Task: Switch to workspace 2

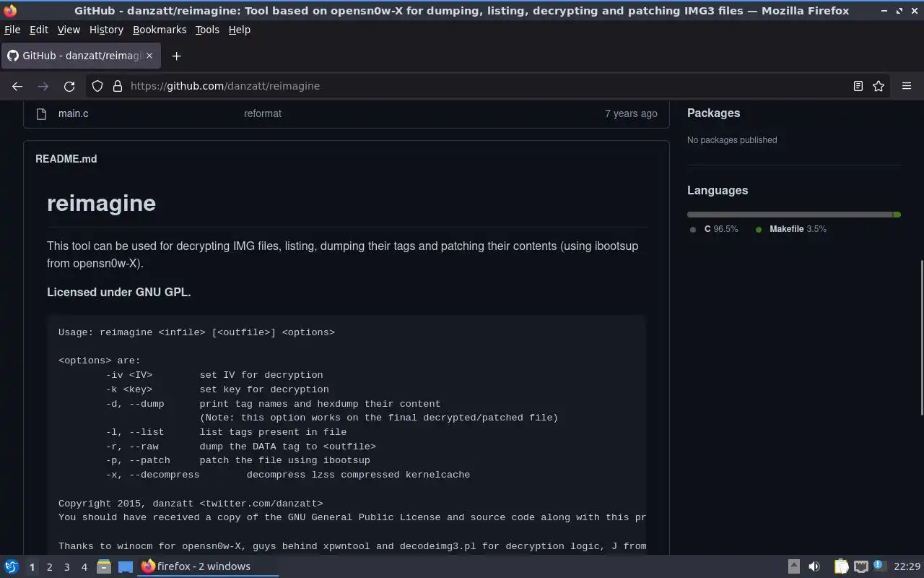Action: click(x=49, y=567)
